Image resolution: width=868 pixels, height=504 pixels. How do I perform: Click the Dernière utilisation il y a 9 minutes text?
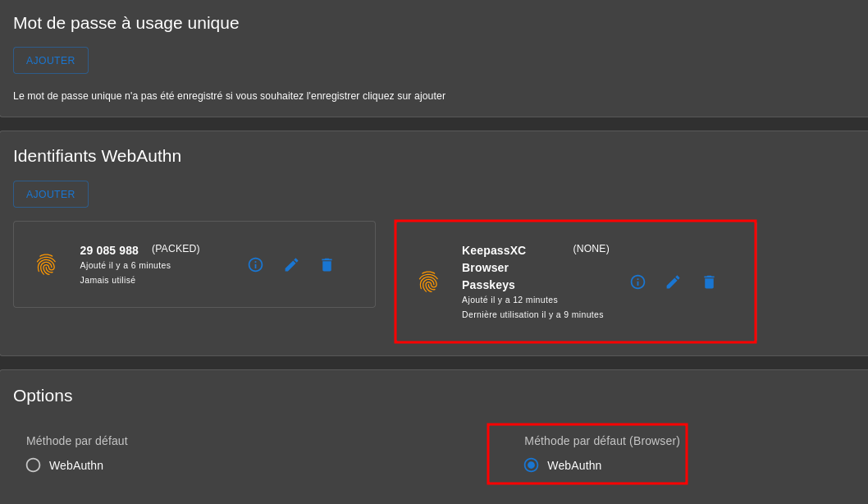point(532,314)
